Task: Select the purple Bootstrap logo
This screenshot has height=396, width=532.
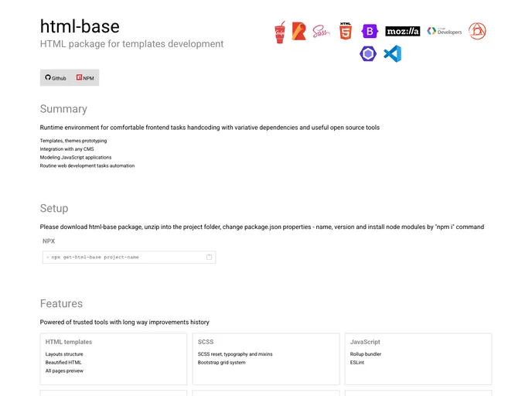Action: point(370,32)
